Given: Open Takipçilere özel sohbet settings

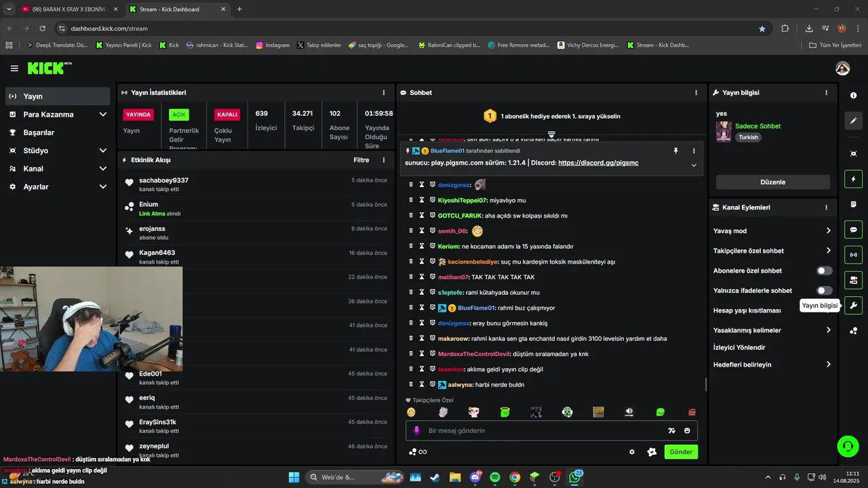Looking at the screenshot, I should [772, 251].
